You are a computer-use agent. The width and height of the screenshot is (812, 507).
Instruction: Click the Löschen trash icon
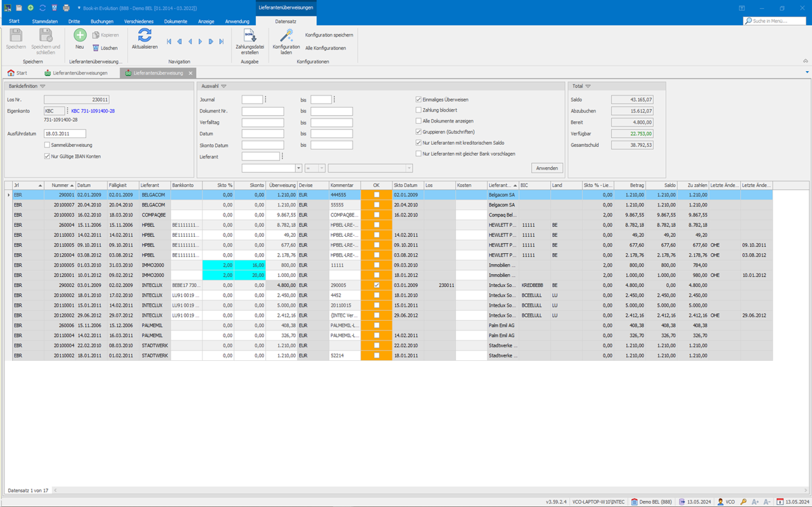coord(96,48)
